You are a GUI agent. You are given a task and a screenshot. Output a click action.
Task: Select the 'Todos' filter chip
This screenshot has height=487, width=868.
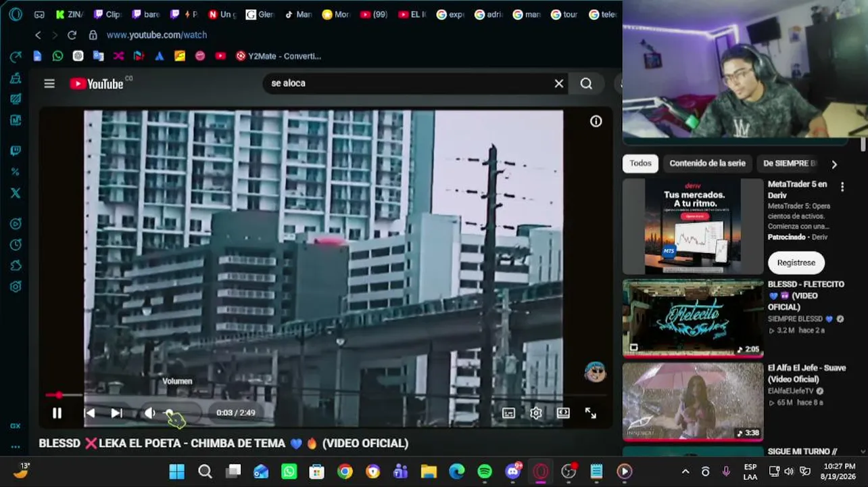tap(641, 163)
